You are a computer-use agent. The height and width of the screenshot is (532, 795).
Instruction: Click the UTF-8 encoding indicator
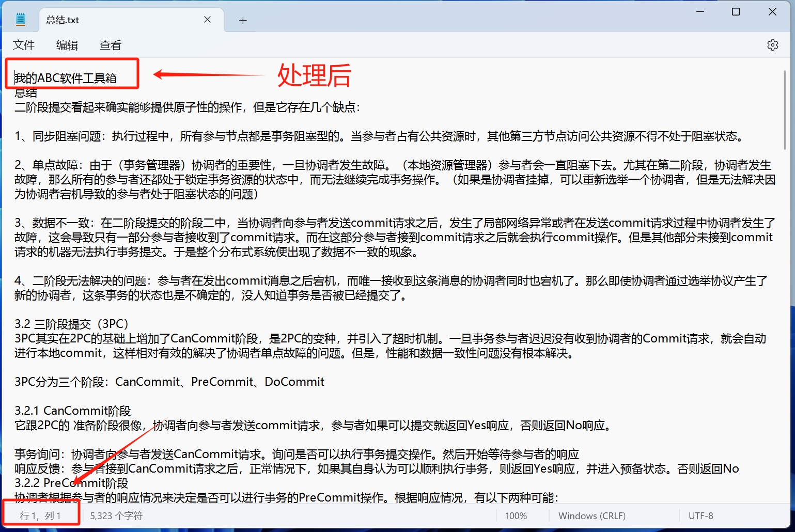(700, 515)
